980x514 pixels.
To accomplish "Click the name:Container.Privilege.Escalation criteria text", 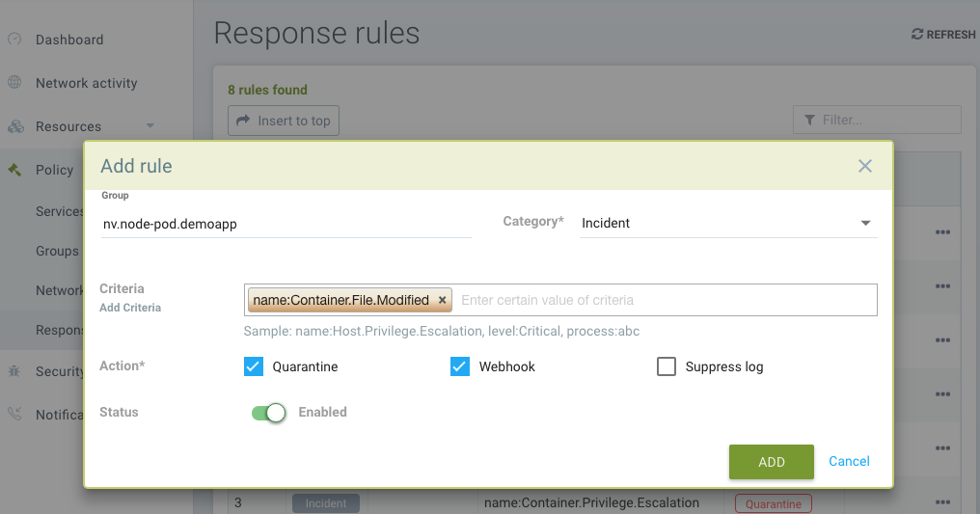I will coord(591,502).
